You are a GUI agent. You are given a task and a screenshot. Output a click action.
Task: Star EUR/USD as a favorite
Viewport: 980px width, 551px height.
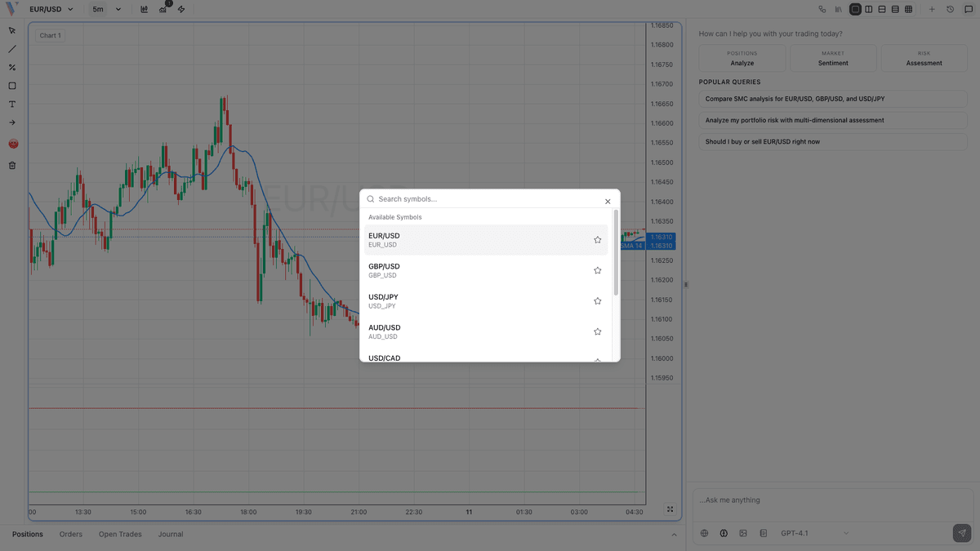click(597, 239)
